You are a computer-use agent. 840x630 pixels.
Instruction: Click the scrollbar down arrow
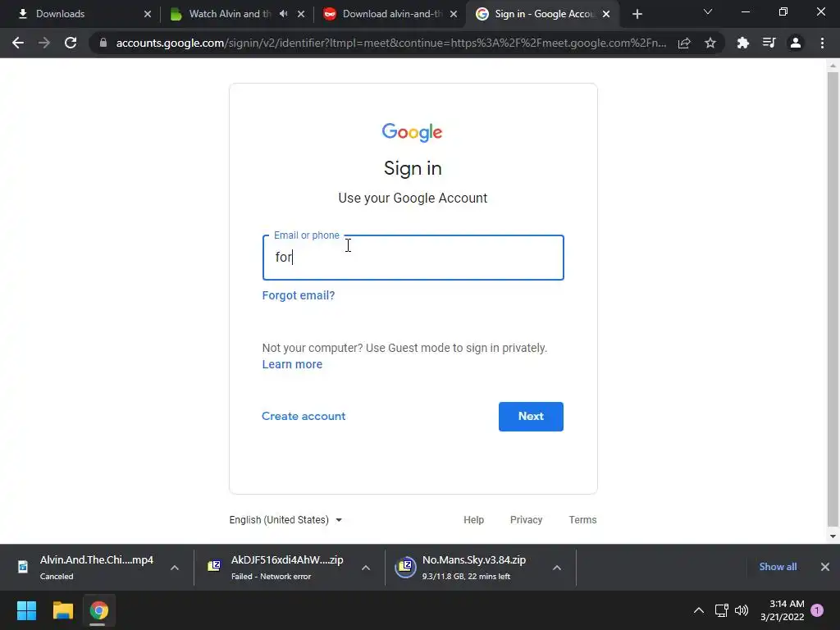832,536
